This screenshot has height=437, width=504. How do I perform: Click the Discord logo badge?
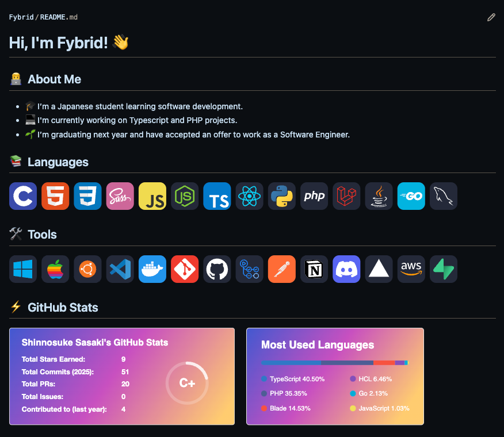click(x=346, y=269)
